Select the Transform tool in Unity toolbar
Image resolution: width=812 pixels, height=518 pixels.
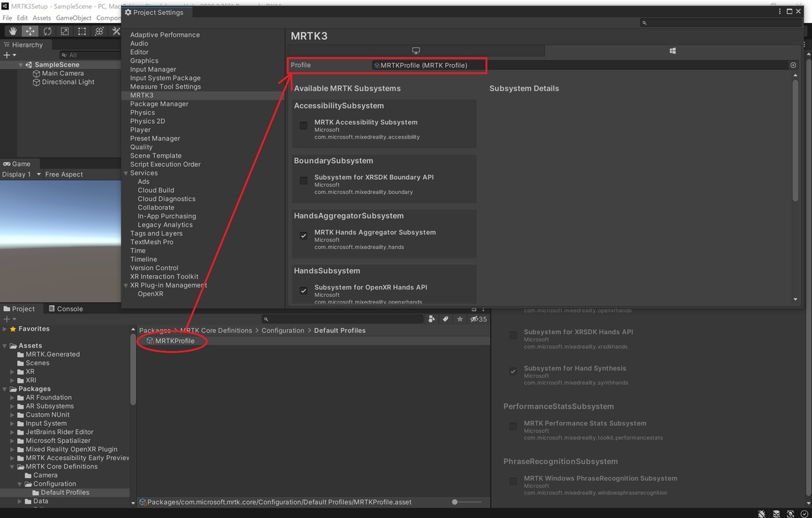[x=99, y=31]
